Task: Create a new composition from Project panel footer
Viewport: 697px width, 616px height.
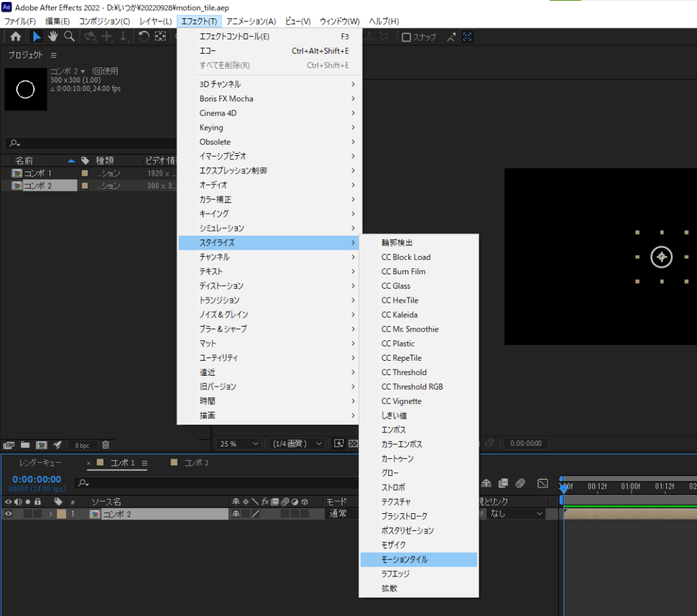Action: (x=42, y=445)
